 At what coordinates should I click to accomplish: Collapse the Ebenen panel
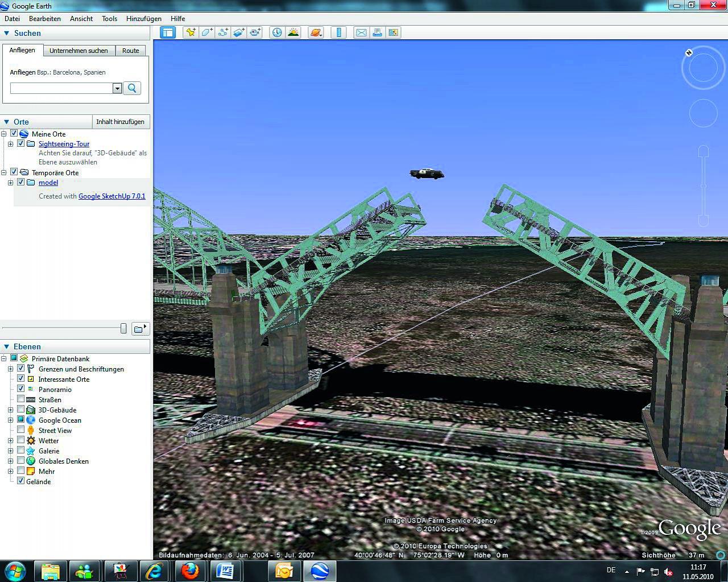7,346
